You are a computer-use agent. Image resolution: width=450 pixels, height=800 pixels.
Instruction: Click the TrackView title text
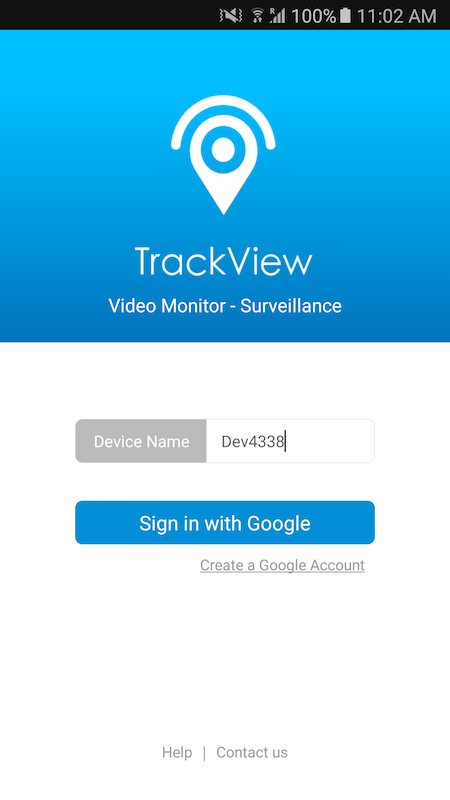click(x=223, y=261)
